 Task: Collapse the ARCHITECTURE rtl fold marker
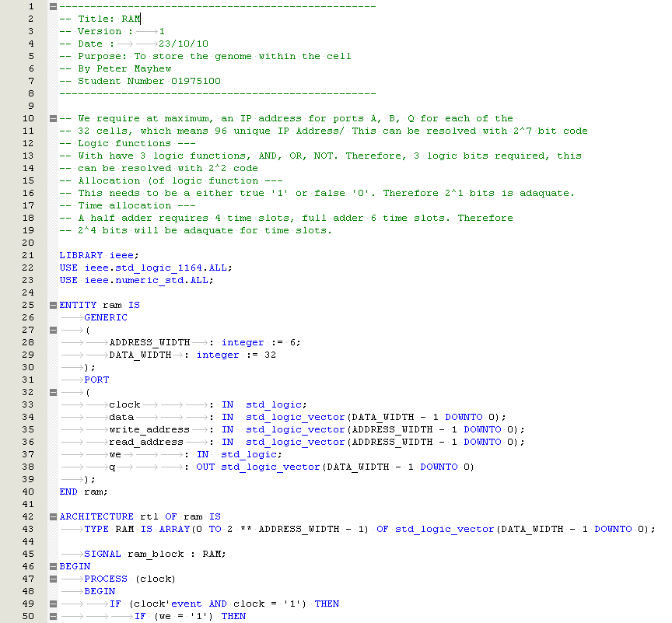tap(52, 516)
